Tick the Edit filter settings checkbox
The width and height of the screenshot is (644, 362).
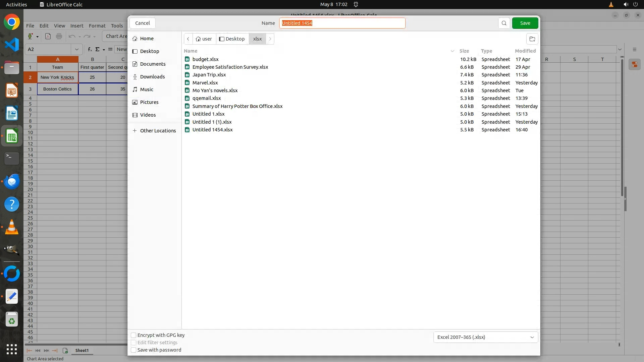[133, 343]
